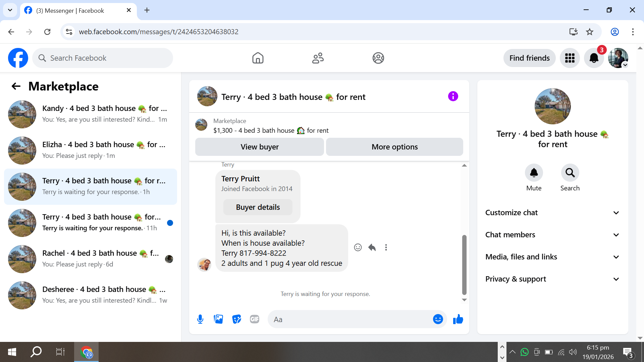Reply to Terry's message using arrow icon
The height and width of the screenshot is (362, 644).
[x=372, y=247]
